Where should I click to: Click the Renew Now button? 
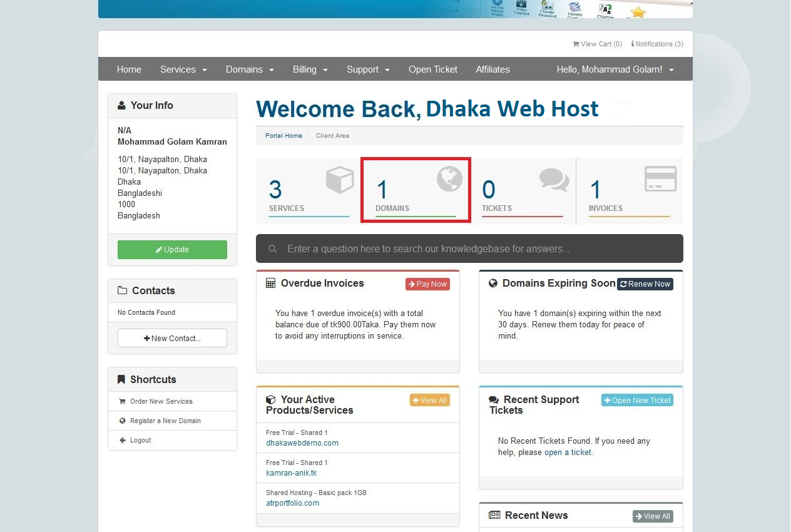pyautogui.click(x=645, y=284)
